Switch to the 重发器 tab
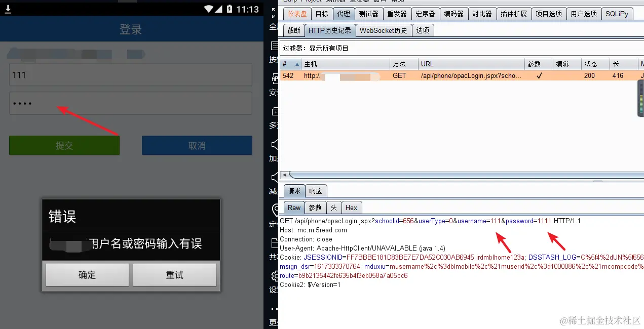 397,14
